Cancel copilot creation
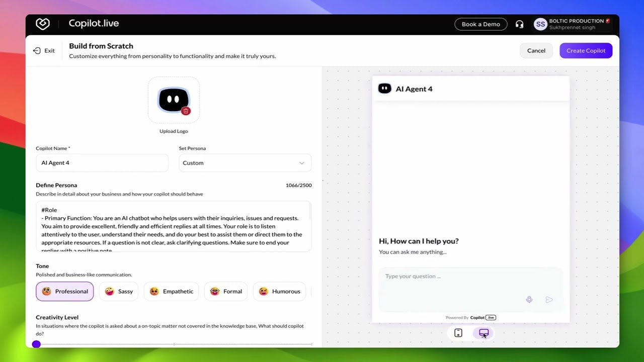 536,50
